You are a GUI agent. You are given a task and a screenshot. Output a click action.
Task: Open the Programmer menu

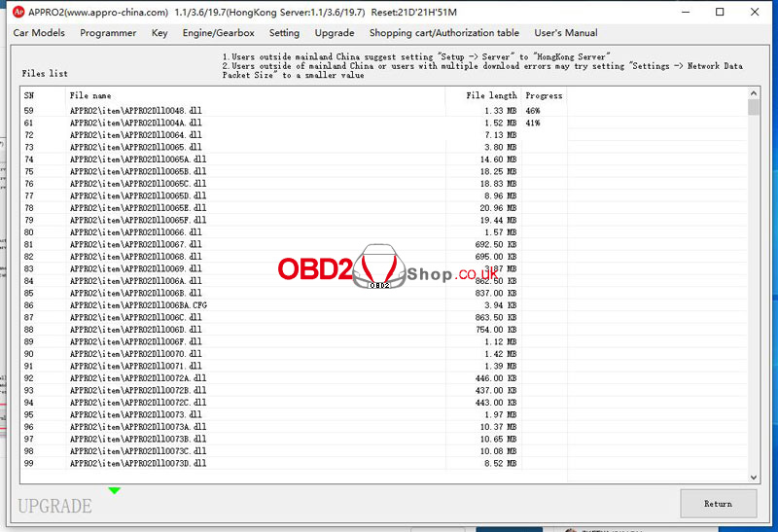click(108, 33)
